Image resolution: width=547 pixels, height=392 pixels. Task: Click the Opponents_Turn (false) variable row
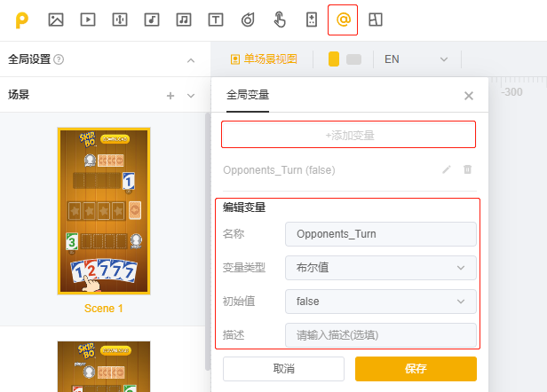coord(350,170)
